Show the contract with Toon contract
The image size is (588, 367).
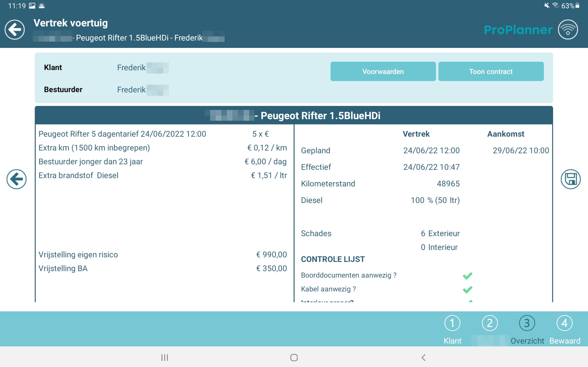[491, 71]
